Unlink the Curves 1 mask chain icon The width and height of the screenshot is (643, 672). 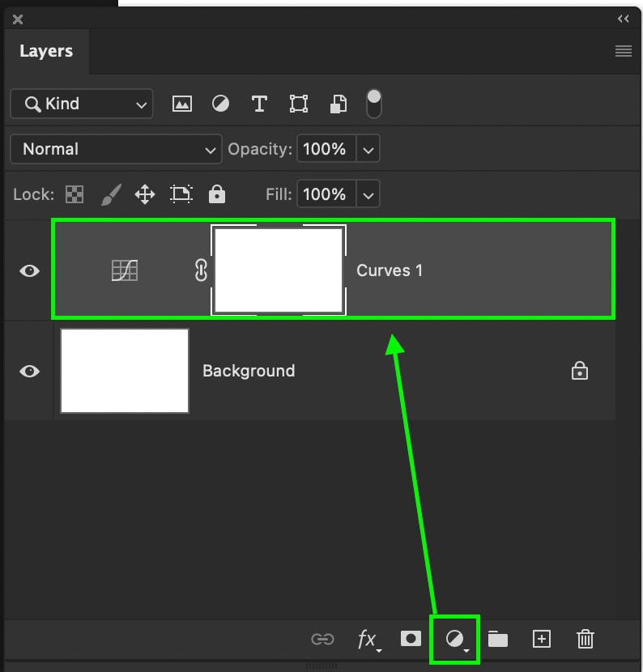(201, 270)
